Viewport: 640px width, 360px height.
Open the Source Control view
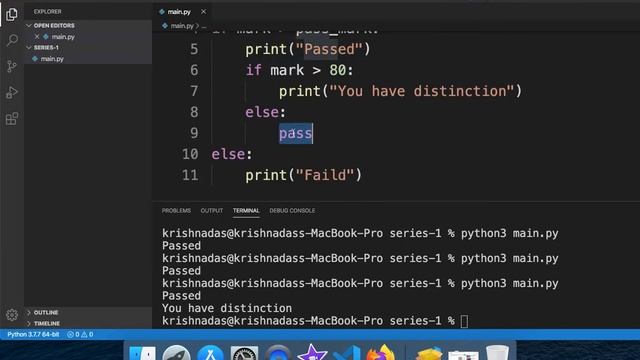pyautogui.click(x=12, y=66)
